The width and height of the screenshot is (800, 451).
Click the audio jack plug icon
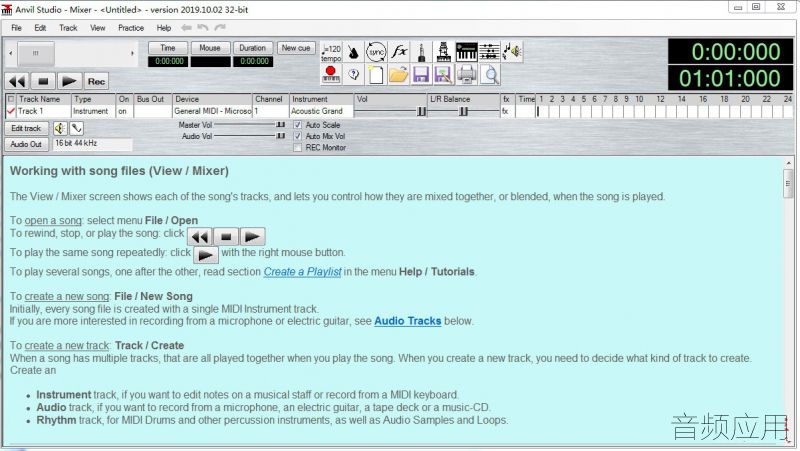pos(421,52)
